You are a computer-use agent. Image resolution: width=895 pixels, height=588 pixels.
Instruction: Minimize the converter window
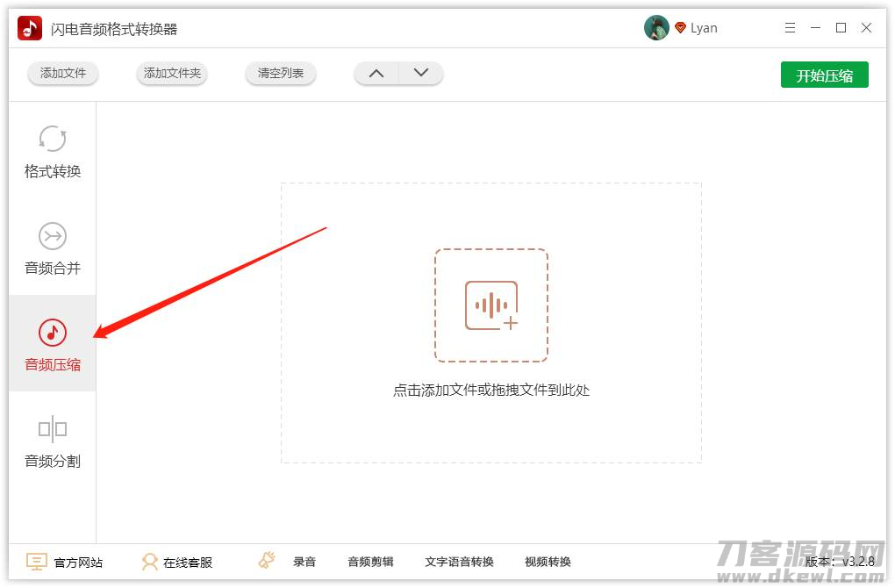(x=815, y=27)
